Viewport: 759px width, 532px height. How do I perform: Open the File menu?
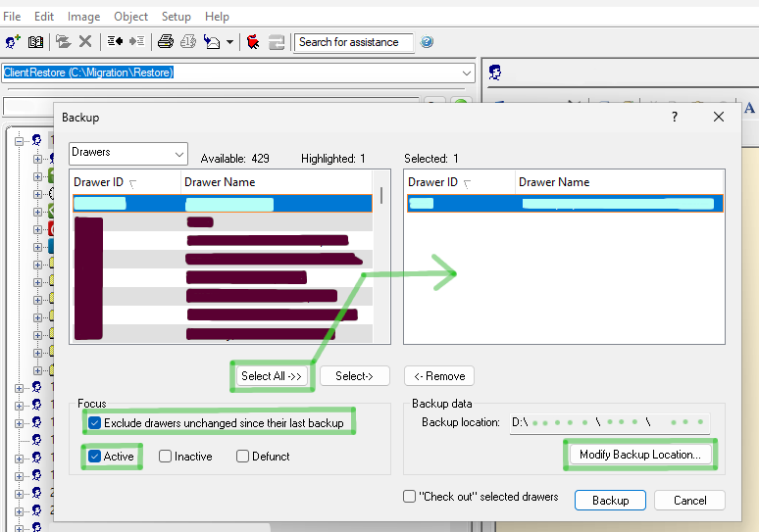click(x=12, y=17)
